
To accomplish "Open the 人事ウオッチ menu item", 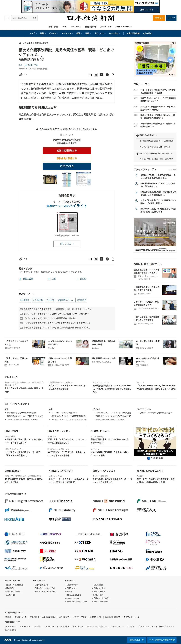I will point(106,27).
